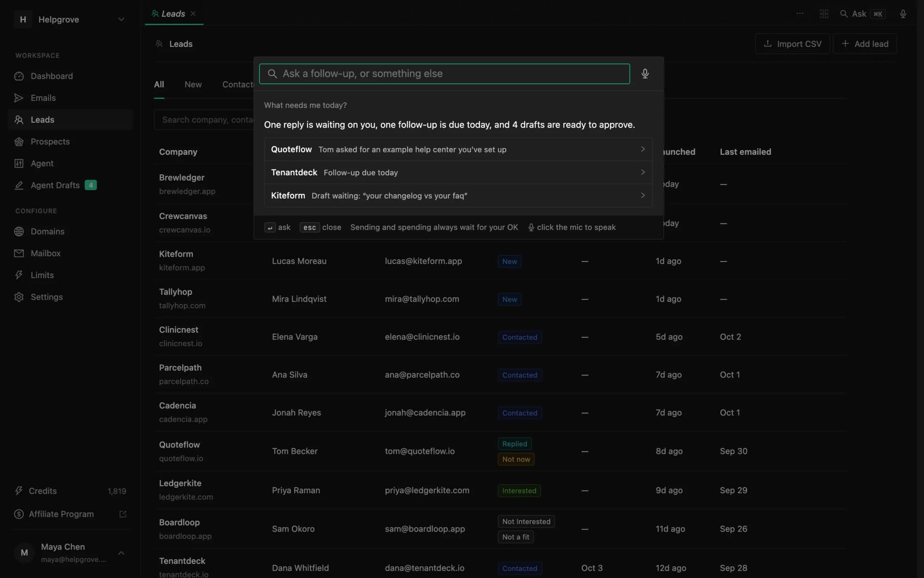Select Leads in the sidebar
The image size is (924, 578).
(70, 120)
